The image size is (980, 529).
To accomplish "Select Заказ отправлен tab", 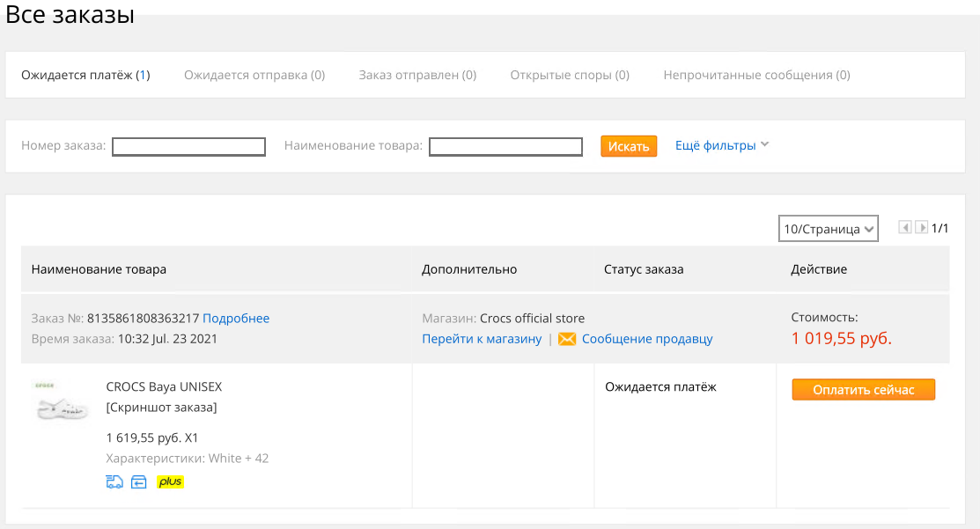I will [417, 75].
